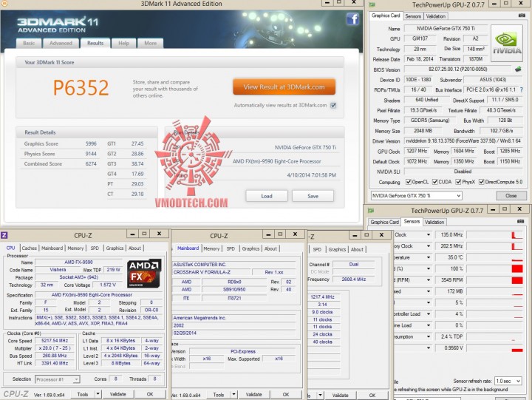Click Validate in first CPU-Z window
Viewport: 532px width, 400px height.
(117, 394)
